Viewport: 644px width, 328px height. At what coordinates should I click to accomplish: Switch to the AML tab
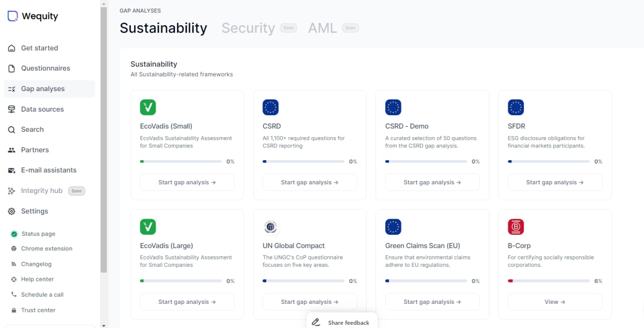(x=323, y=28)
